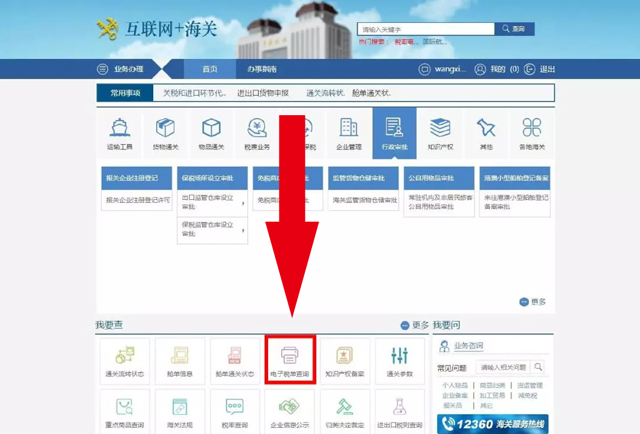Open the 进出口税则查询 flask tile
Image resolution: width=640 pixels, height=434 pixels.
click(400, 412)
